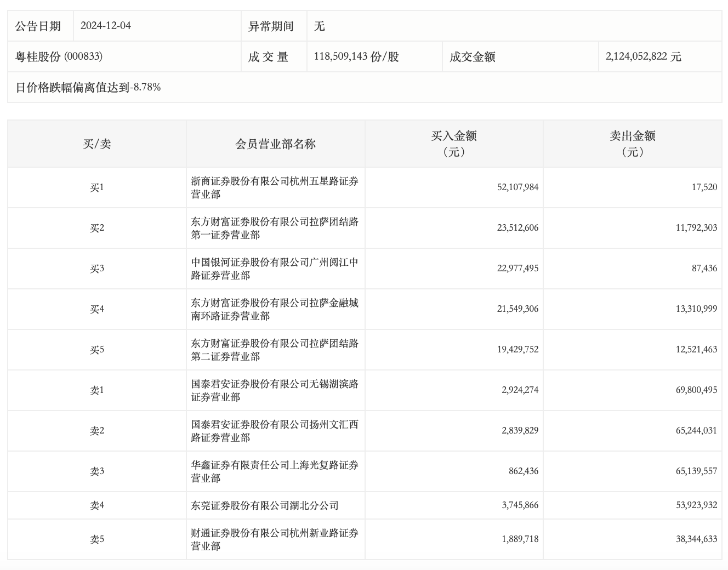728x570 pixels.
Task: Click the 卖出金额 (元) column header
Action: coord(632,144)
